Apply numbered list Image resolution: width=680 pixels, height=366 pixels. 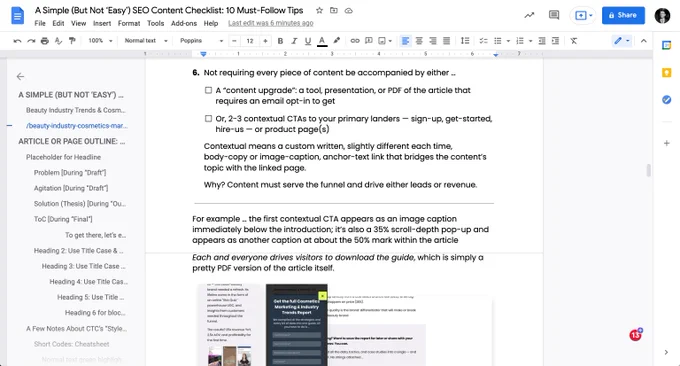point(520,41)
